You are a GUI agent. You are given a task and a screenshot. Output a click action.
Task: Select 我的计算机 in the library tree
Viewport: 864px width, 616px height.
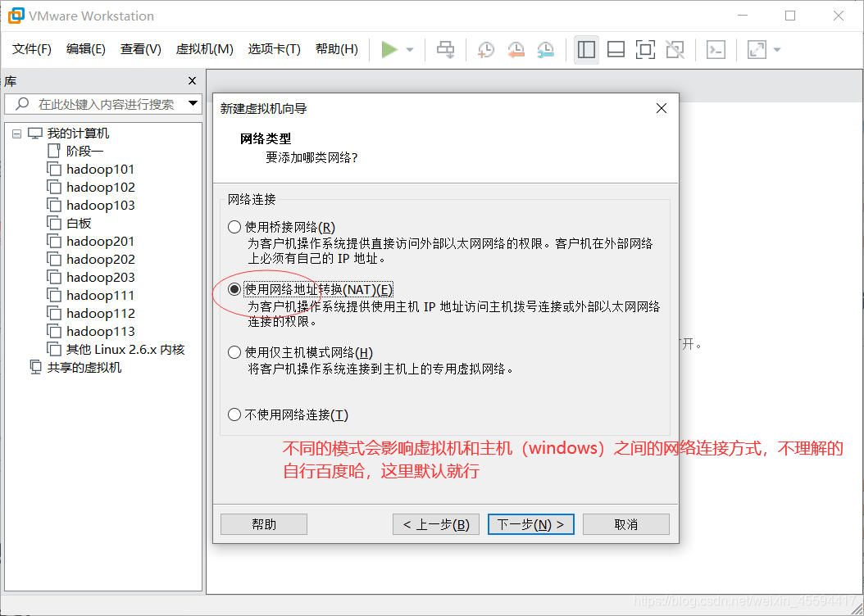coord(78,134)
